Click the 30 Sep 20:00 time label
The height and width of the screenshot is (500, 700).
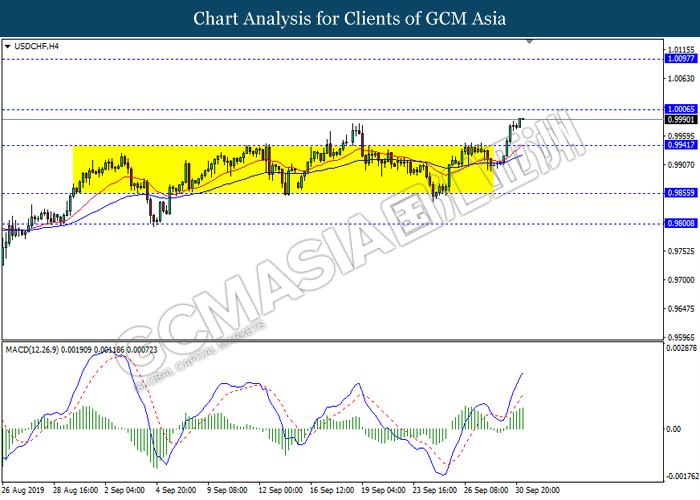pyautogui.click(x=538, y=490)
